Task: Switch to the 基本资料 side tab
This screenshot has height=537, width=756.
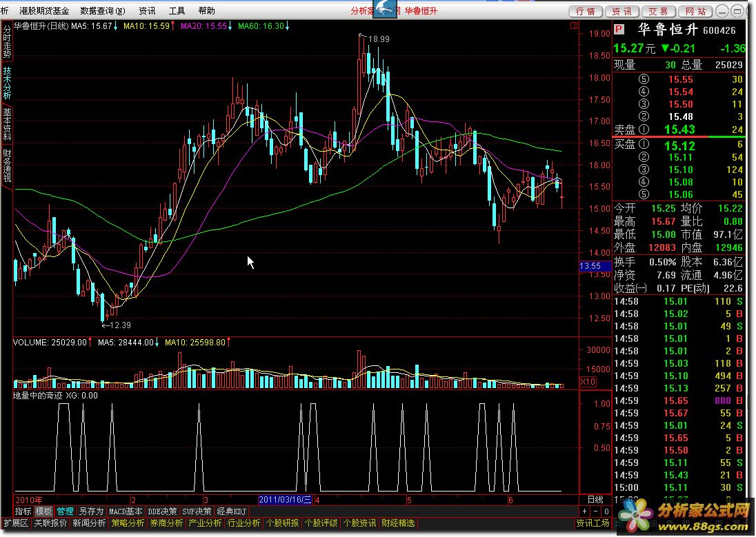Action: click(x=7, y=124)
